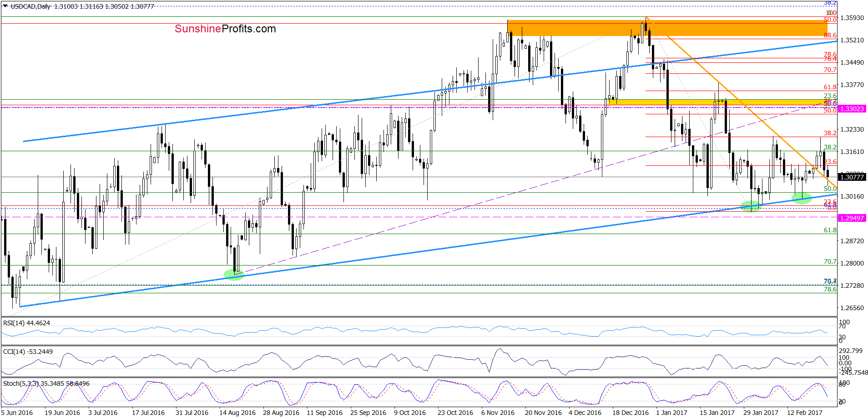Click the 1.35210 price axis value
Screen dimensions: 868x419
852,40
